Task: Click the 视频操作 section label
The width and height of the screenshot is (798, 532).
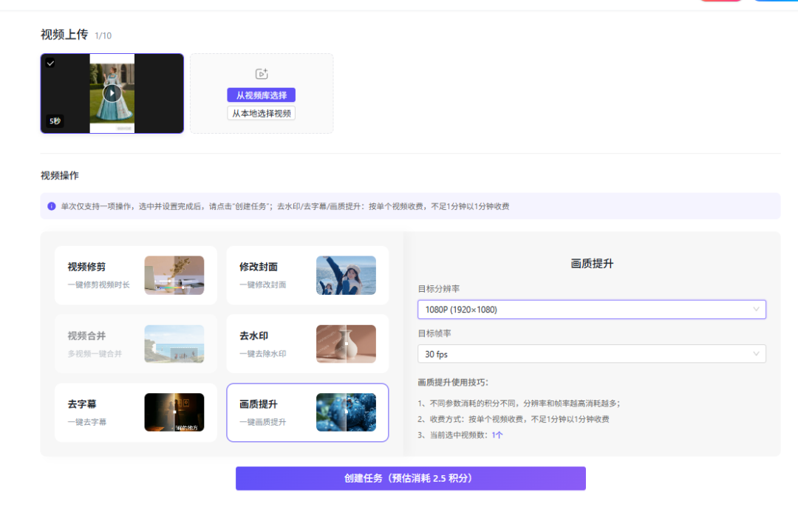Action: pyautogui.click(x=60, y=176)
